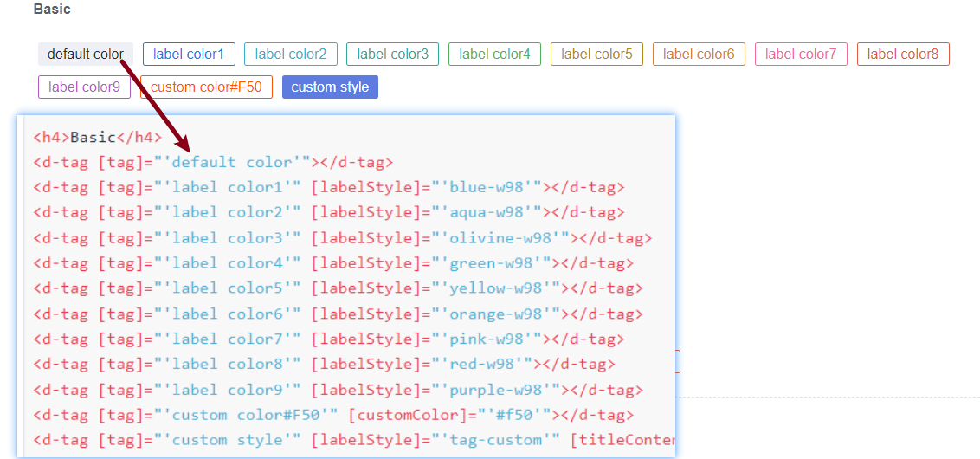Click the <h4>Basic</h4> code line

tap(97, 137)
